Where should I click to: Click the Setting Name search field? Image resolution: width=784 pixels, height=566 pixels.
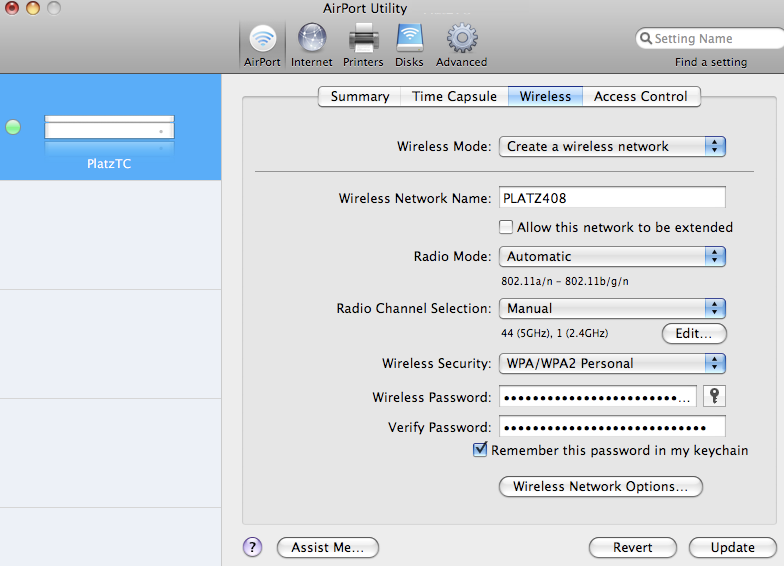click(710, 38)
